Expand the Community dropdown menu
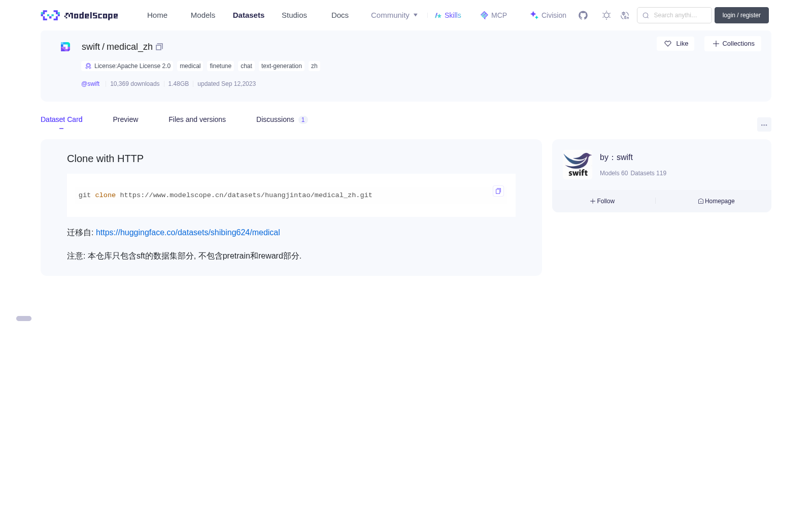 coord(394,15)
